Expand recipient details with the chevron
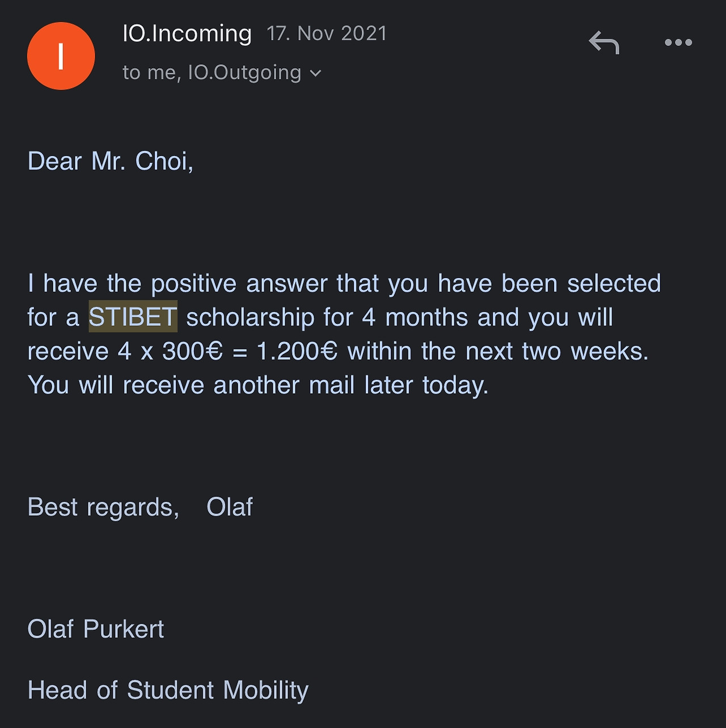 (316, 73)
